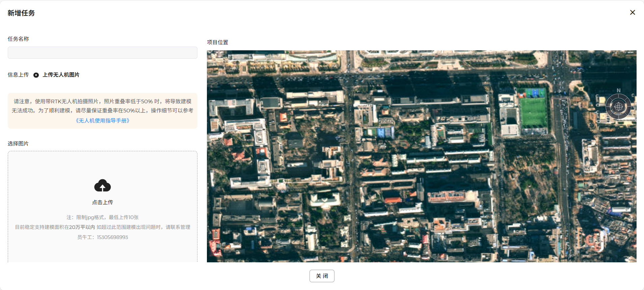Click the jpg format upload note text
644x290 pixels.
coord(103,217)
